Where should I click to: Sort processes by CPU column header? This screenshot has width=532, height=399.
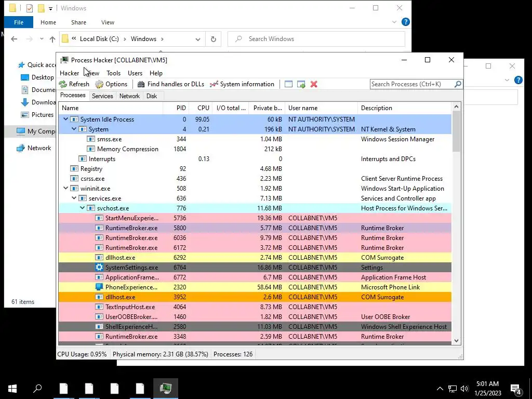201,108
